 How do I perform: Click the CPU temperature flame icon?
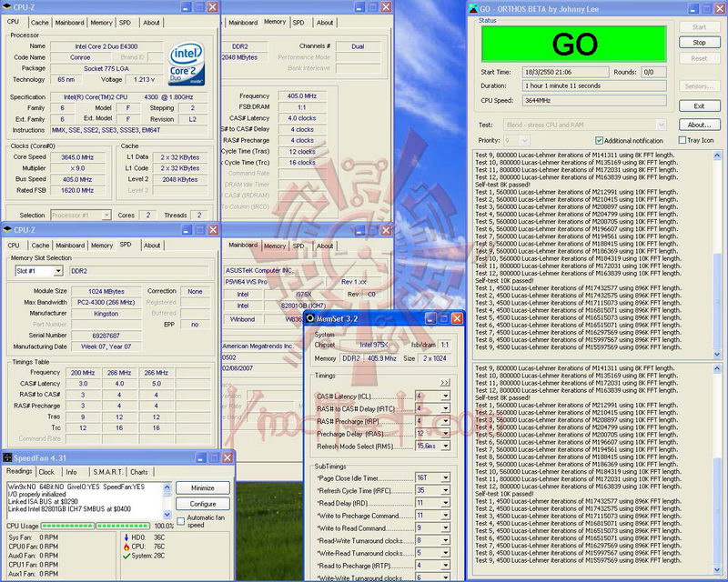[x=126, y=547]
